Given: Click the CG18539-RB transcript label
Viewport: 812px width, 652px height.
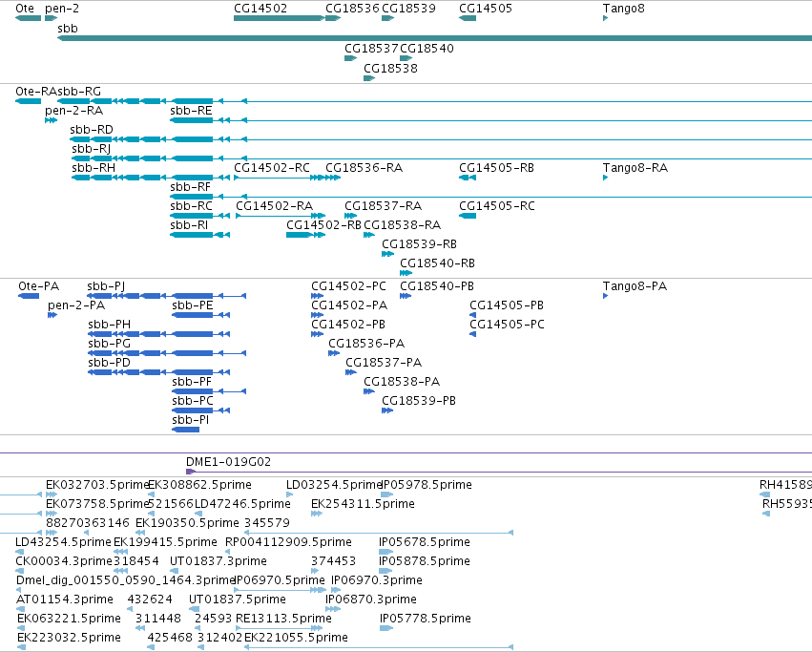Looking at the screenshot, I should [420, 244].
